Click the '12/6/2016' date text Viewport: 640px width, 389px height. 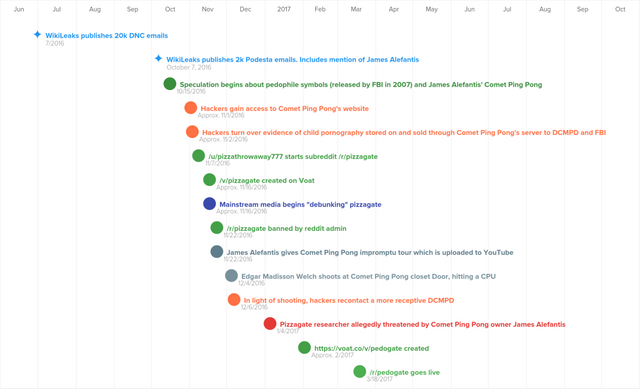point(254,307)
